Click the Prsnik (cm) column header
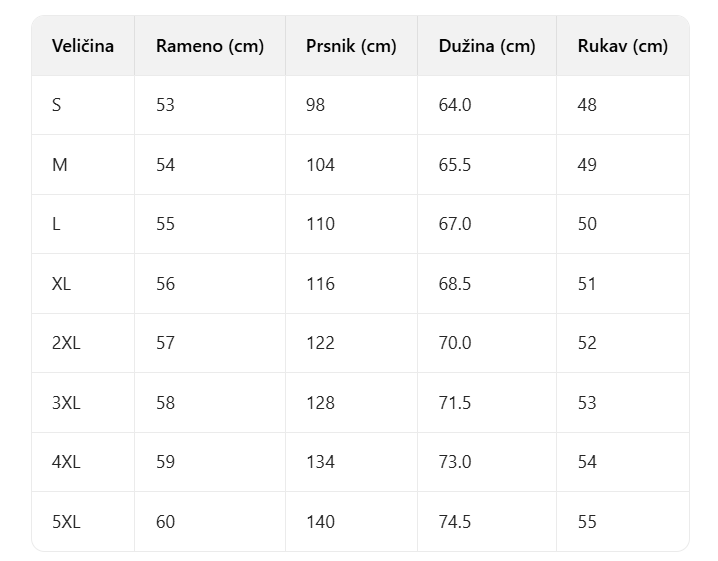Screen dimensions: 718x561 coord(351,46)
